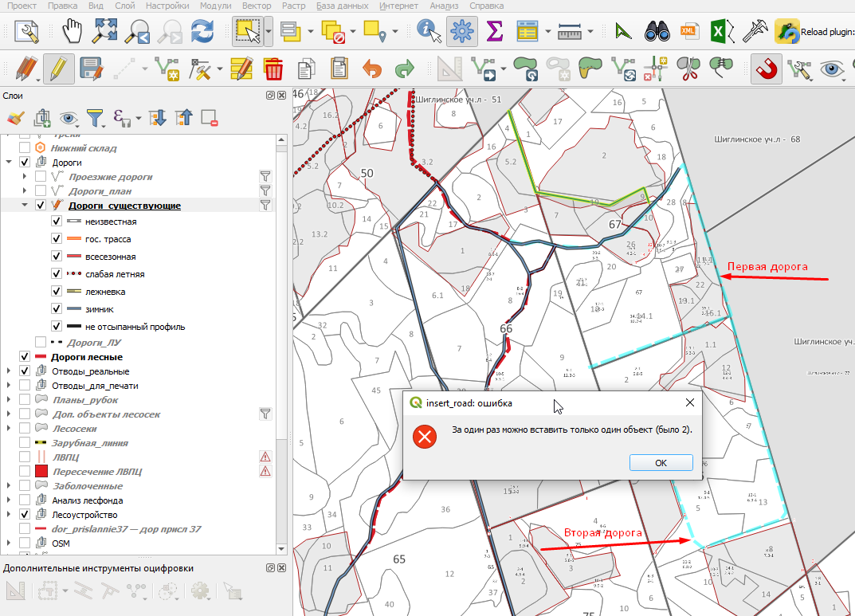The width and height of the screenshot is (855, 616).
Task: Click the Refresh map icon
Action: (202, 31)
